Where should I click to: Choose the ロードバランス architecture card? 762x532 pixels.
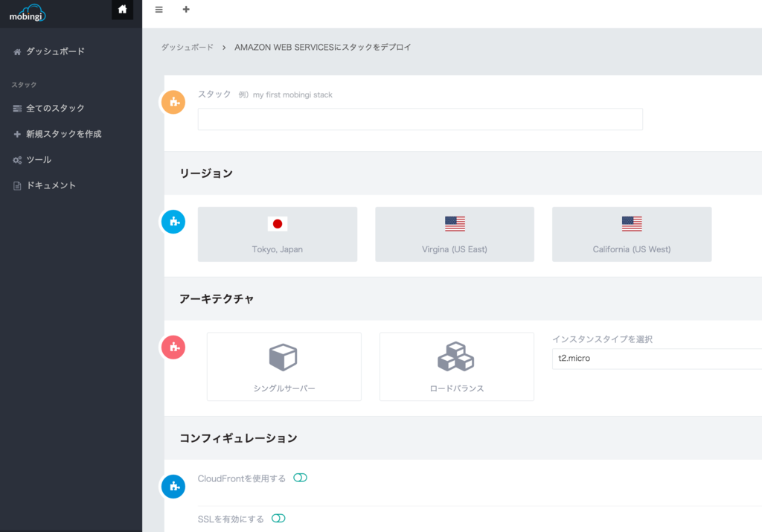click(x=457, y=367)
